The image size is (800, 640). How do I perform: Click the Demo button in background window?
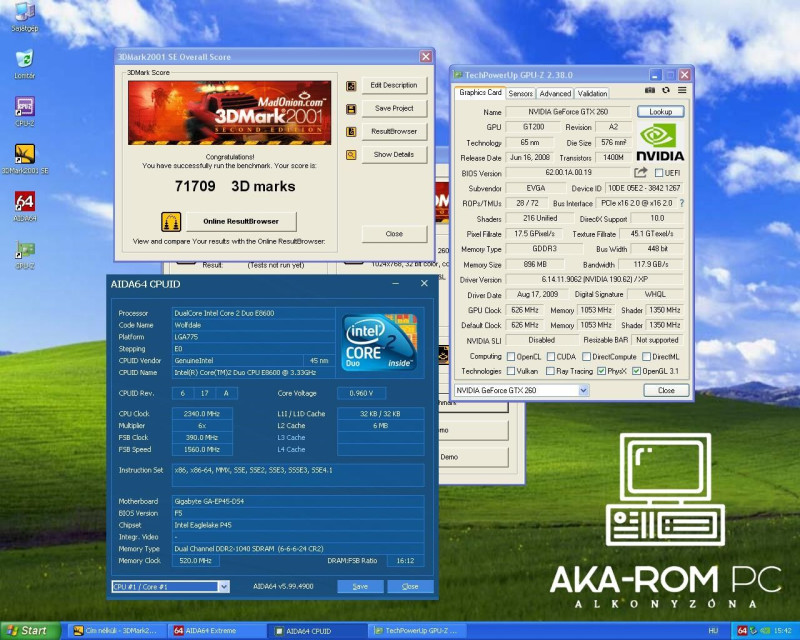coord(472,457)
